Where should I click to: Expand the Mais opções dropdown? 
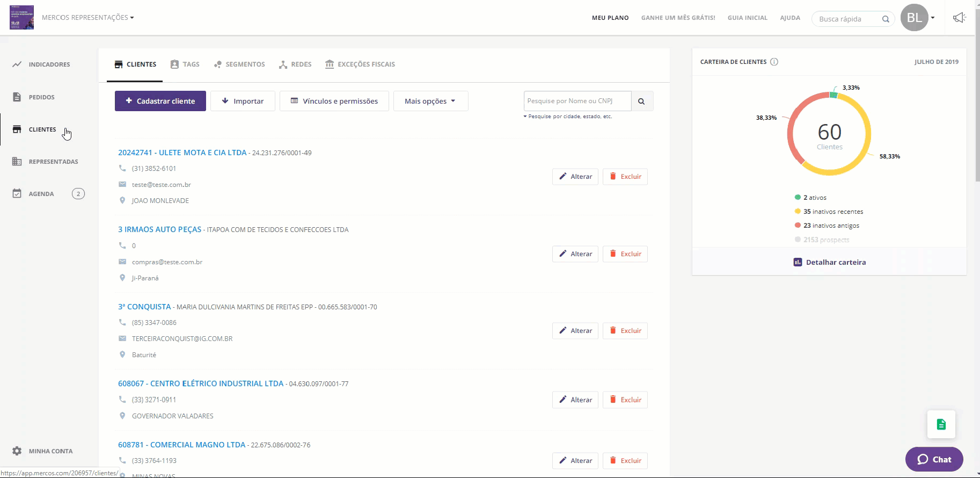click(430, 101)
